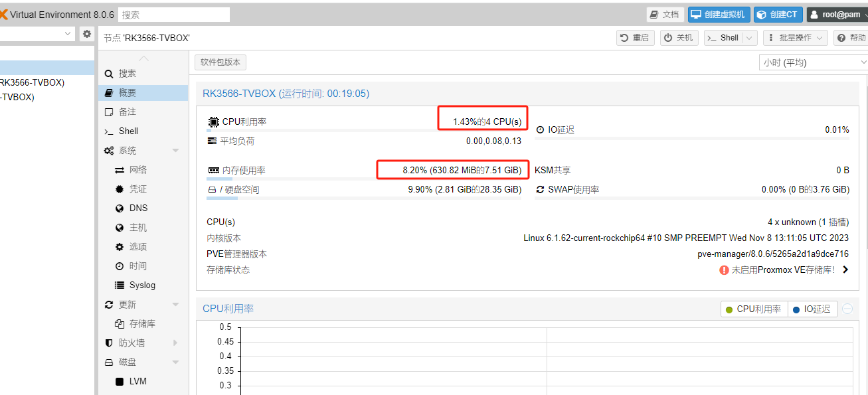Click 创建虚拟机 create VM button

[x=719, y=15]
